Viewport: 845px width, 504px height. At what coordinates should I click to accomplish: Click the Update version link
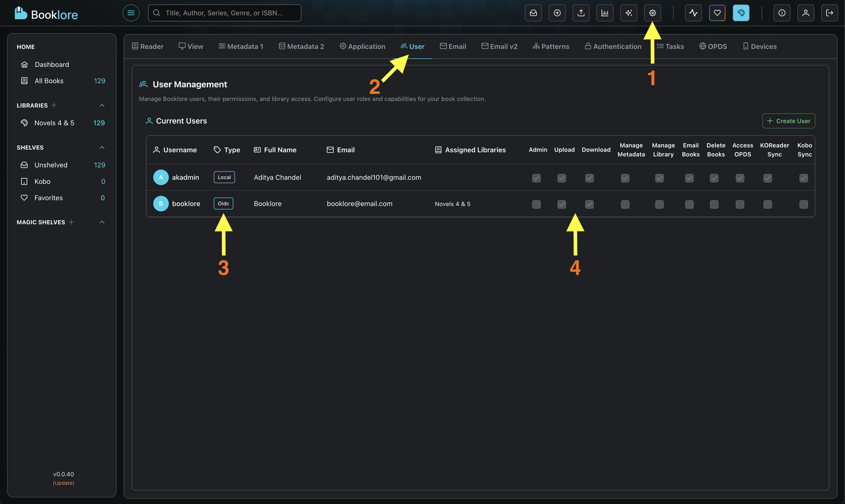click(x=64, y=483)
